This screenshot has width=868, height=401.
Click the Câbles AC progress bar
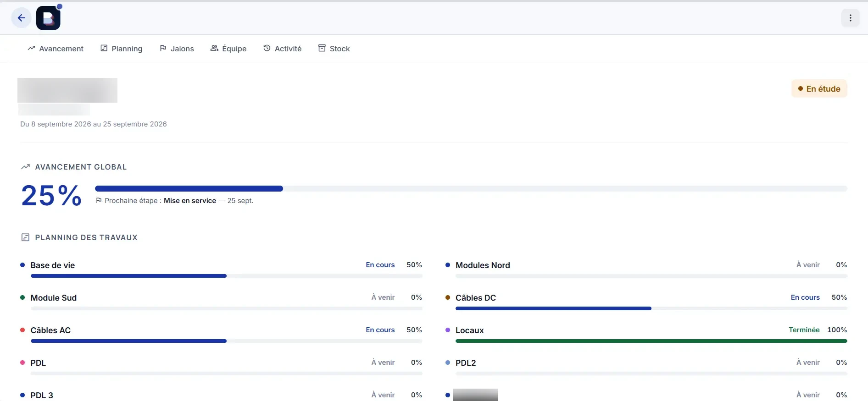[x=226, y=341]
